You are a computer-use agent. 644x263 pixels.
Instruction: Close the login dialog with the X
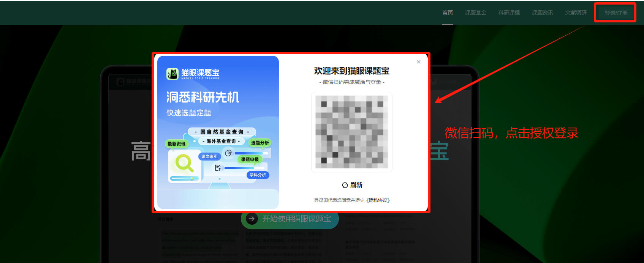point(418,62)
